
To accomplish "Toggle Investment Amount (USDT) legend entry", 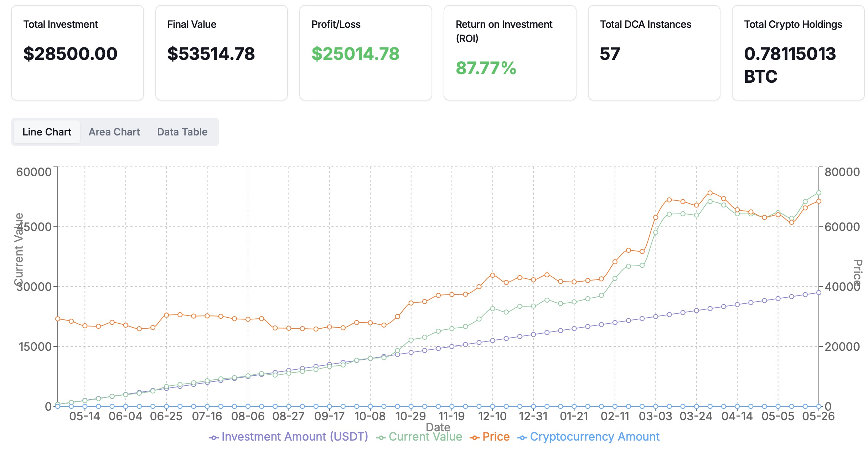I will [x=289, y=437].
